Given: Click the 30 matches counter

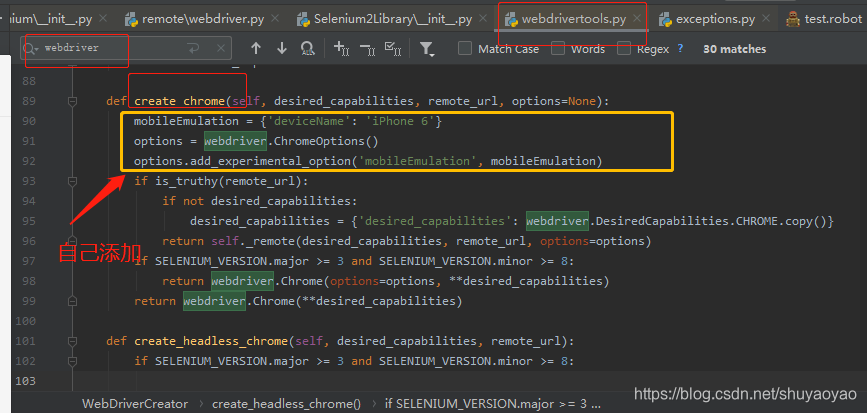Looking at the screenshot, I should [734, 49].
